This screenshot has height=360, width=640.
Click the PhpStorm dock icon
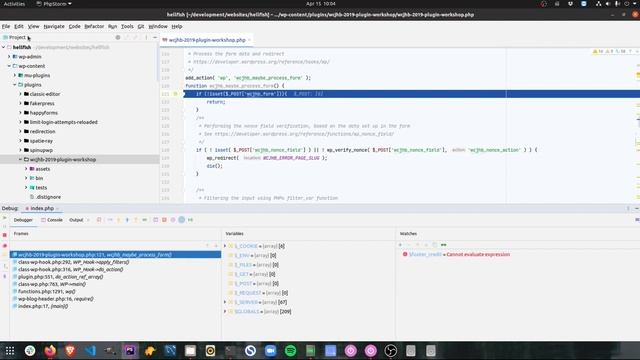[x=130, y=351]
